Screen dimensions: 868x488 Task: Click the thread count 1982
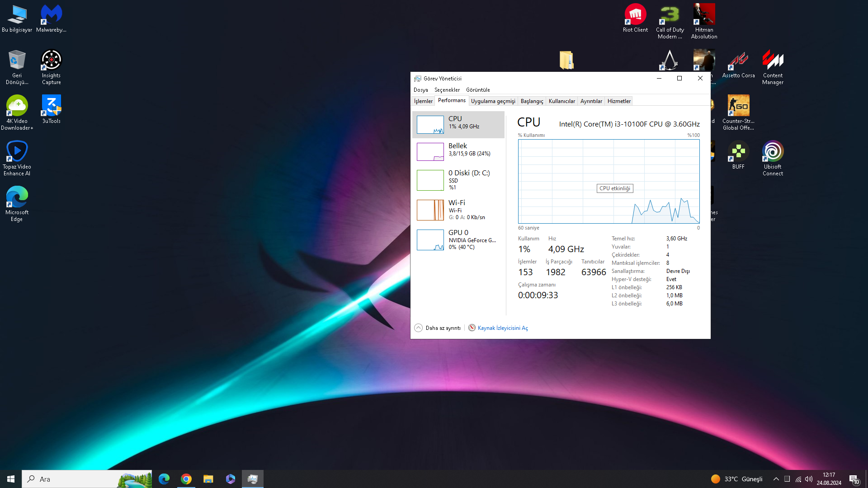click(x=556, y=272)
